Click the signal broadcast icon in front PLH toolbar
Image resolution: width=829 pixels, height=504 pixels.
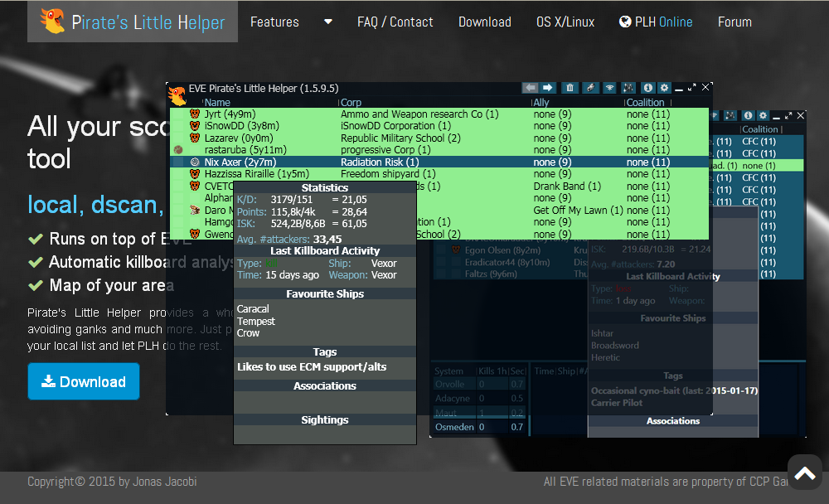point(609,88)
